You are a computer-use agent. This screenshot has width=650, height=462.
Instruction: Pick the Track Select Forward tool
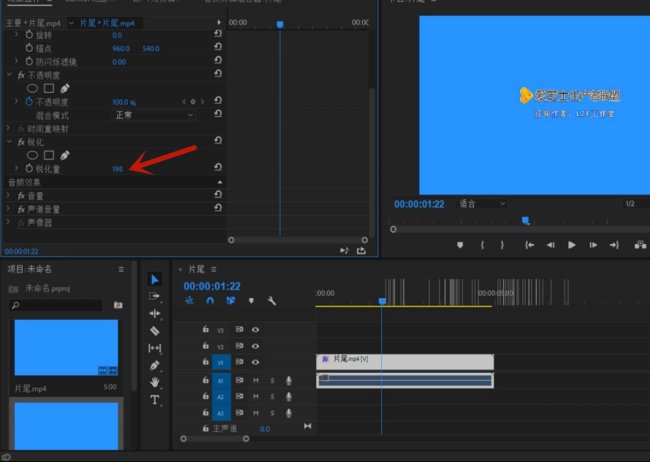pyautogui.click(x=155, y=296)
